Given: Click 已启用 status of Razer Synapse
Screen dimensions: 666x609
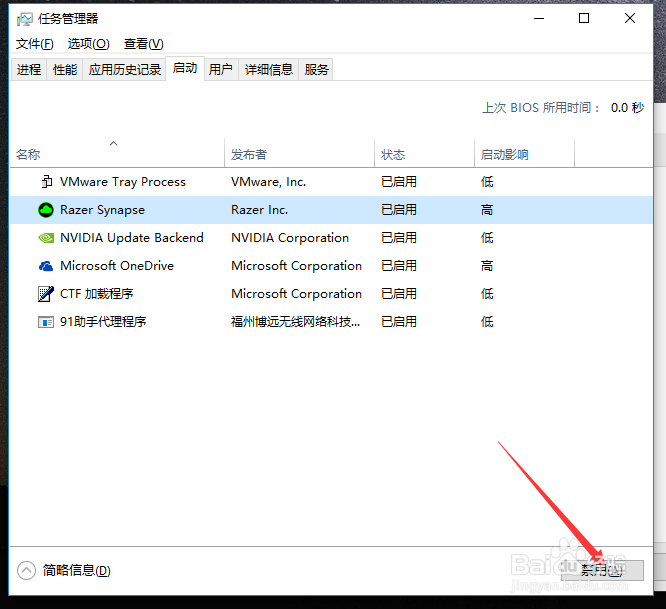Looking at the screenshot, I should (x=399, y=210).
